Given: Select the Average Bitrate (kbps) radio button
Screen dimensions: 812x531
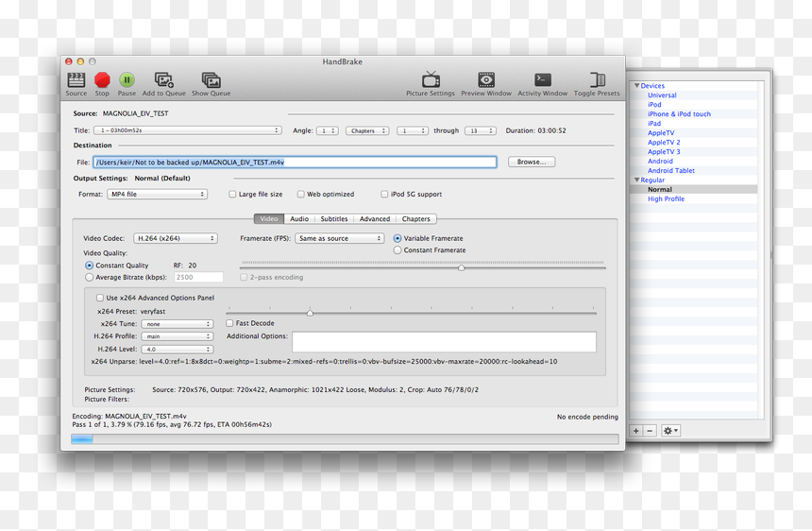Looking at the screenshot, I should [89, 277].
